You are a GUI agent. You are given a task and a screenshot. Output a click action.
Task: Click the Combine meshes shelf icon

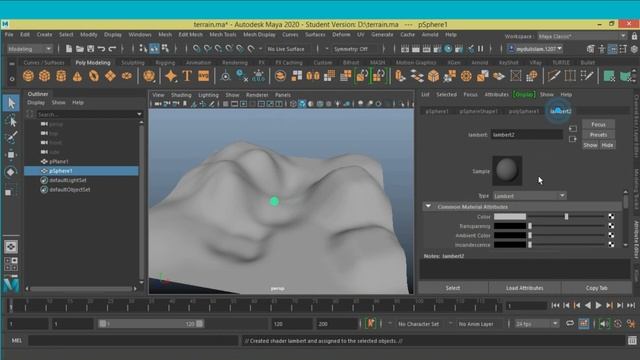(280, 76)
